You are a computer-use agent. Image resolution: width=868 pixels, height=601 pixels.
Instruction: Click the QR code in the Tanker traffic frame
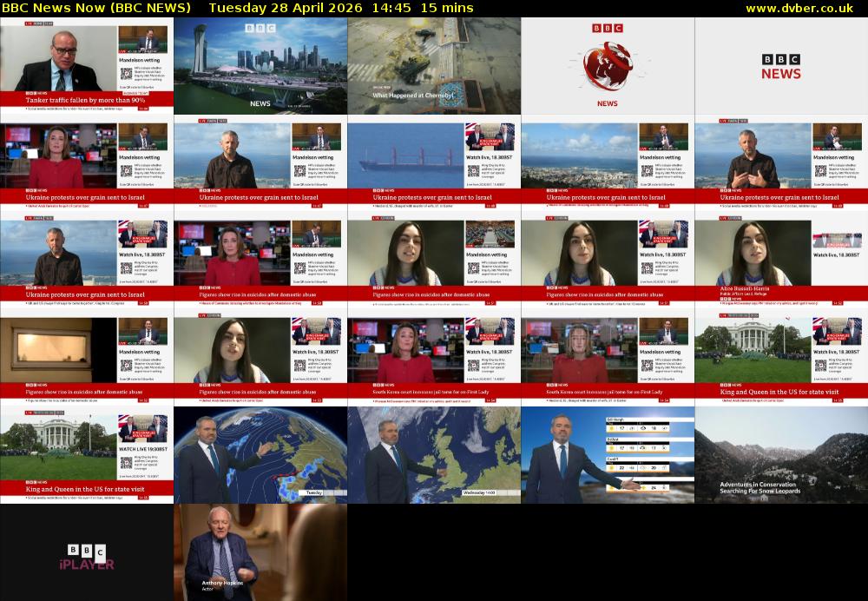tap(126, 74)
